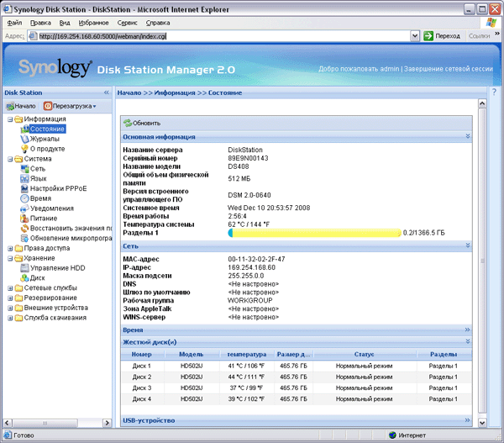Click the Журналы icon in sidebar
Image resolution: width=504 pixels, height=443 pixels.
(x=24, y=139)
